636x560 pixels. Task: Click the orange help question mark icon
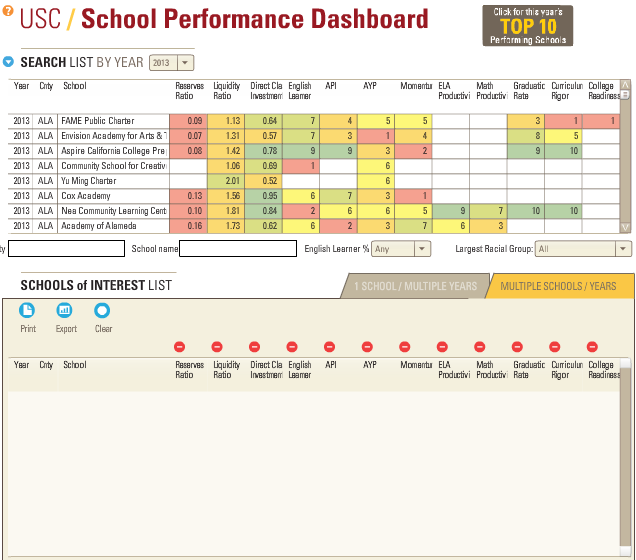[x=8, y=11]
